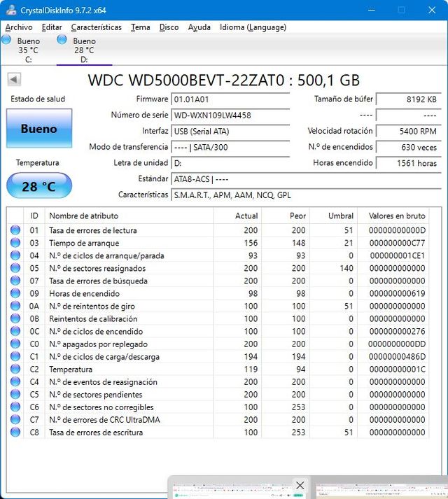
Task: Click the blue status orb for C: drive
Action: tap(6, 39)
